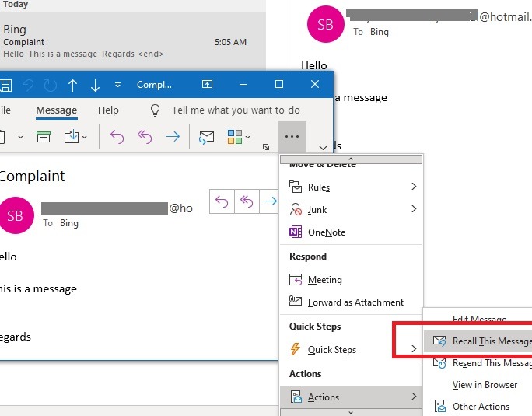
Task: Click Bing recipient in reading pane
Action: click(380, 32)
